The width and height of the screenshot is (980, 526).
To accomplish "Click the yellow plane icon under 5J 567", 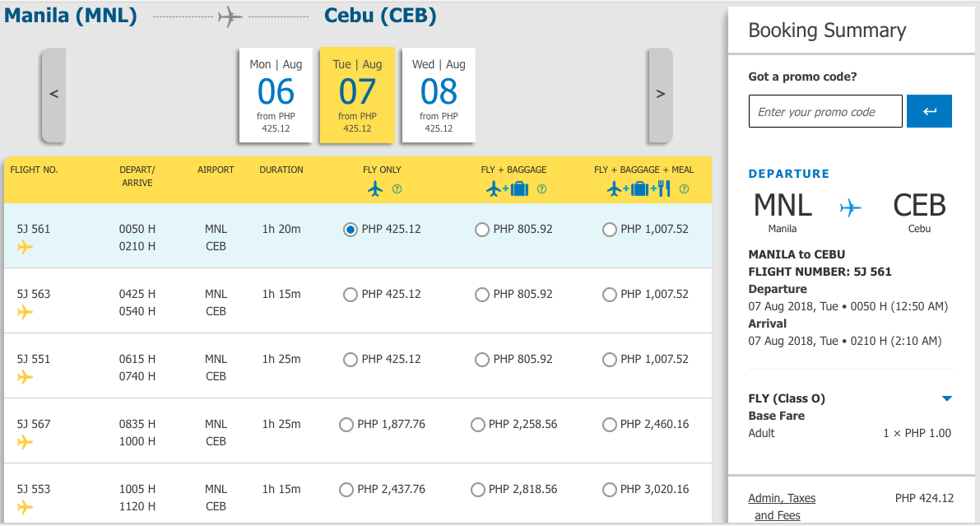I will tap(25, 442).
